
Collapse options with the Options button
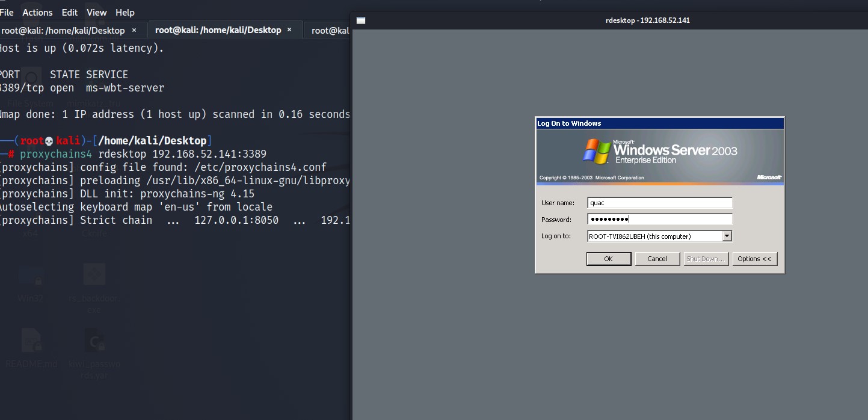[x=755, y=258]
